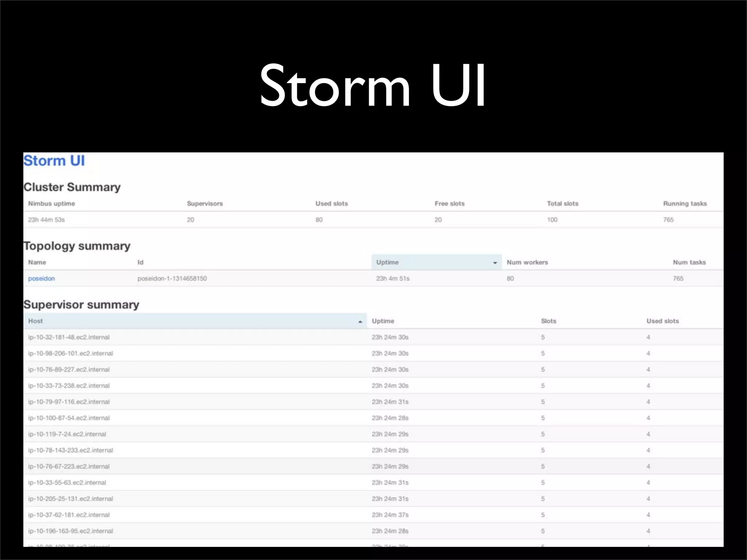
Task: Click the Total slots column header
Action: [562, 203]
